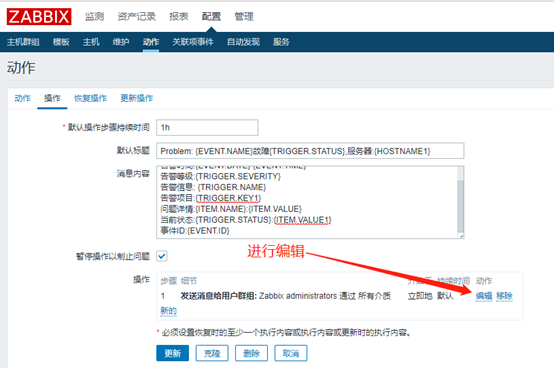Go to 模板 submenu
554x368 pixels.
(x=61, y=42)
